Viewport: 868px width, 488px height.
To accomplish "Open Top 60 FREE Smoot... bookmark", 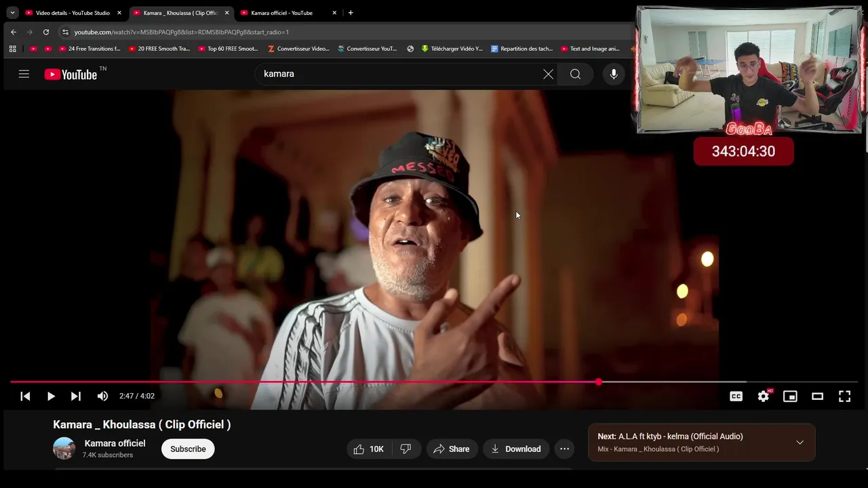I will tap(229, 49).
